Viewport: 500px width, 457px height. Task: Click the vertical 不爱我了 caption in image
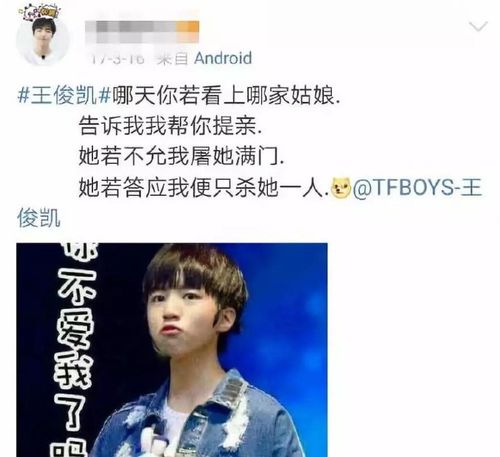[x=76, y=350]
